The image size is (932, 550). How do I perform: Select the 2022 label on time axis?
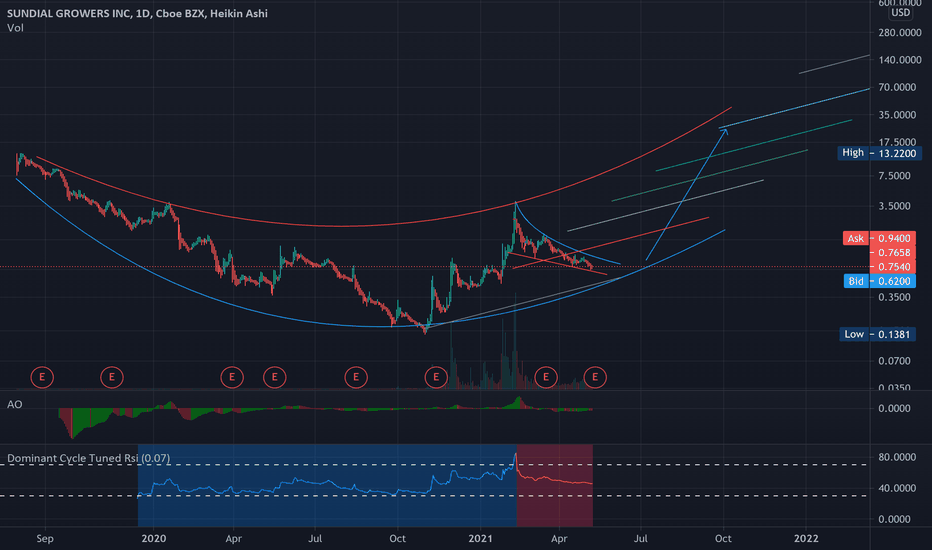806,539
